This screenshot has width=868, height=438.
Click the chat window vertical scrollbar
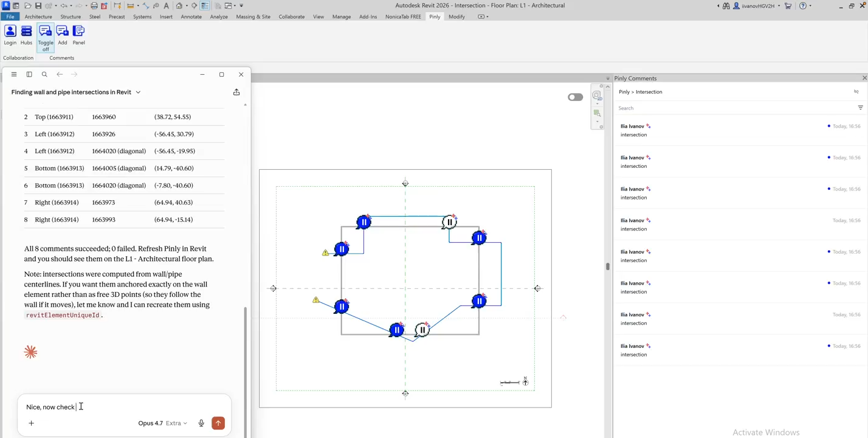(x=246, y=371)
